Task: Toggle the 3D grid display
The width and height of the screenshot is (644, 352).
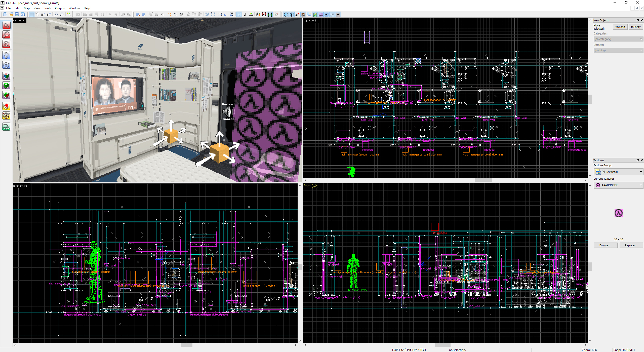Action: (37, 14)
